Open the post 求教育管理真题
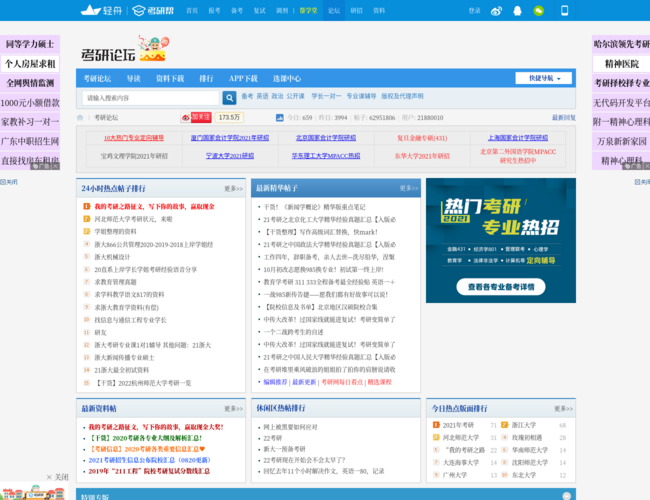650x500 pixels. tap(115, 282)
